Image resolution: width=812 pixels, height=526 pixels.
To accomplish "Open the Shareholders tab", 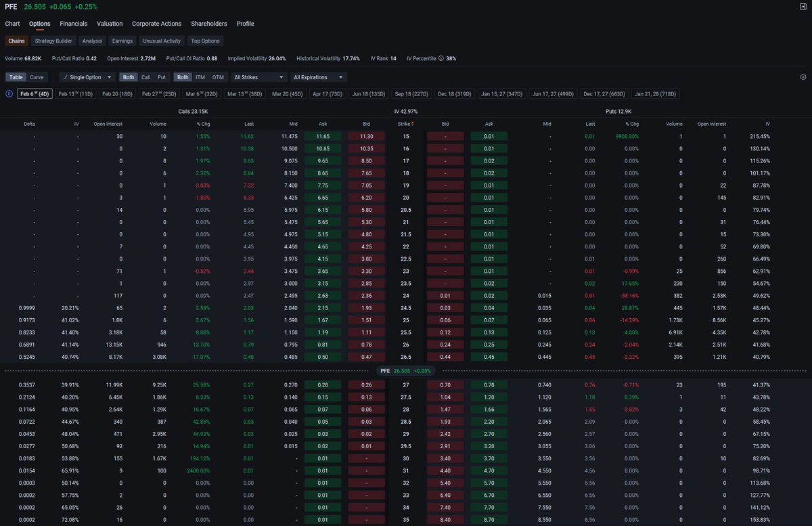I will [x=209, y=24].
